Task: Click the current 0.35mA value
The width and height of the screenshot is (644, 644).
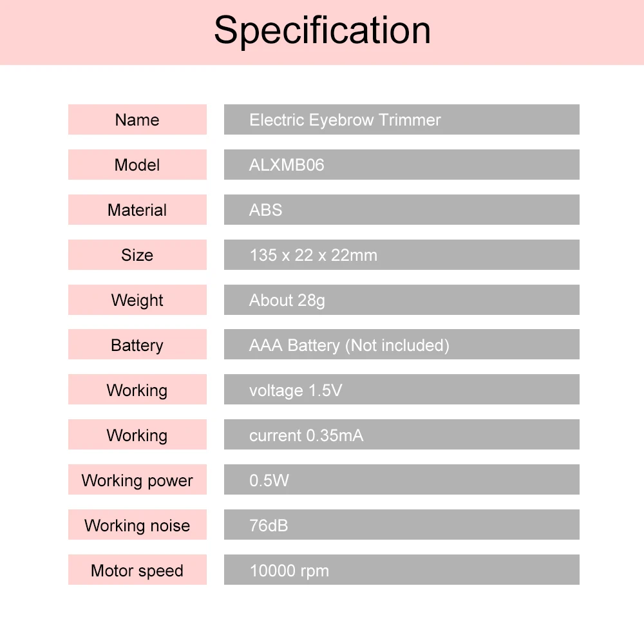Action: point(306,435)
